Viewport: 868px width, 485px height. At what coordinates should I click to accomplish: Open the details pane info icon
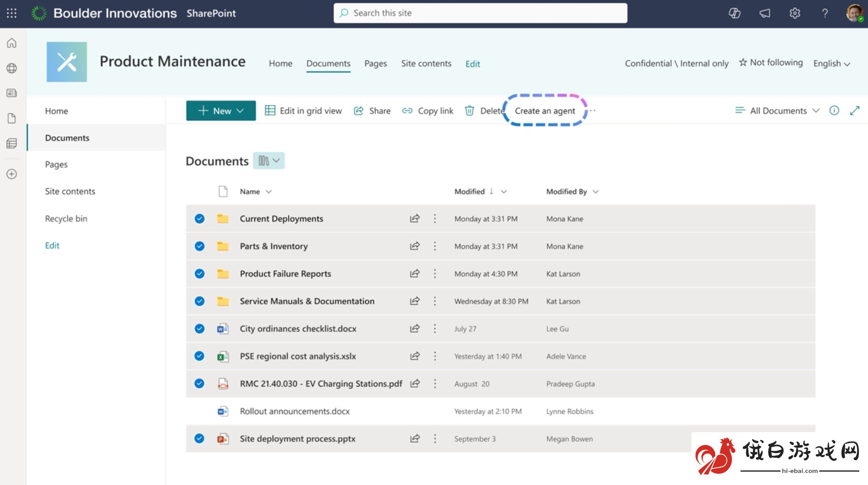point(834,110)
